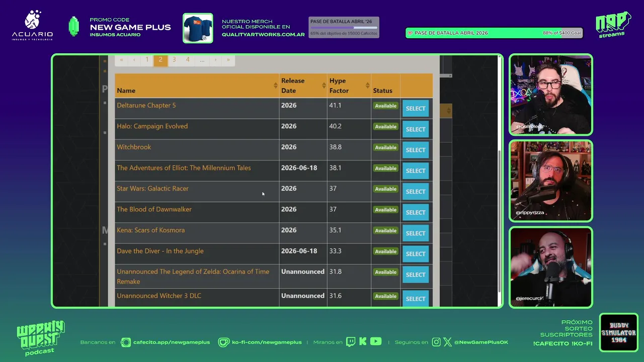Click the rippyrizza webcam feed

tap(551, 181)
